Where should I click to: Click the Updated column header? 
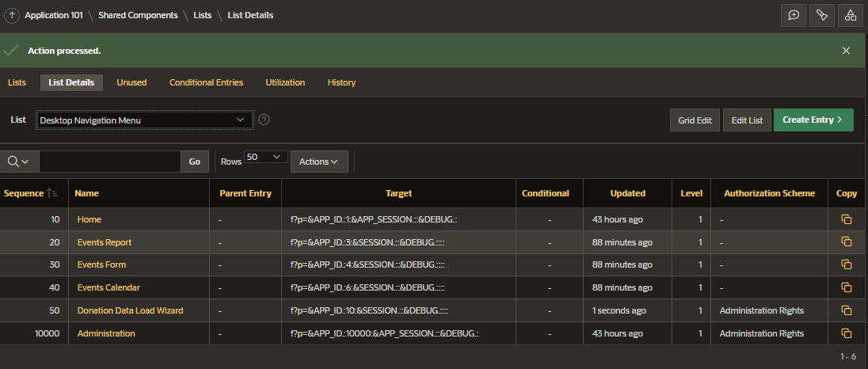(628, 193)
